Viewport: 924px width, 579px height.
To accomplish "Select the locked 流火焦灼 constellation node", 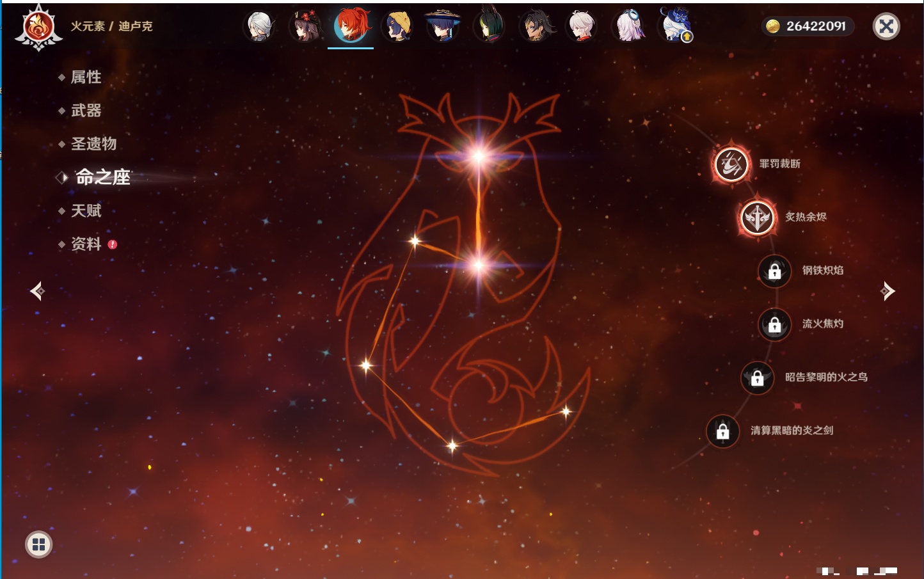I will (x=774, y=324).
